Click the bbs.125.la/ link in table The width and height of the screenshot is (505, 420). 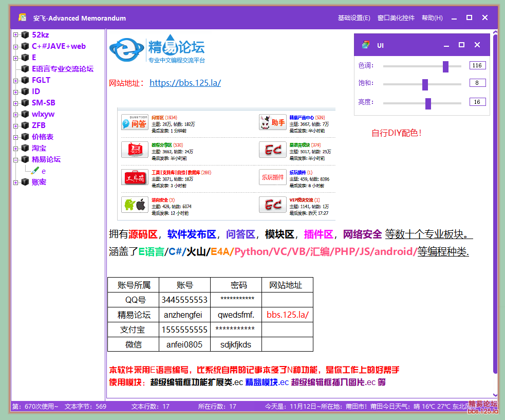coord(287,315)
